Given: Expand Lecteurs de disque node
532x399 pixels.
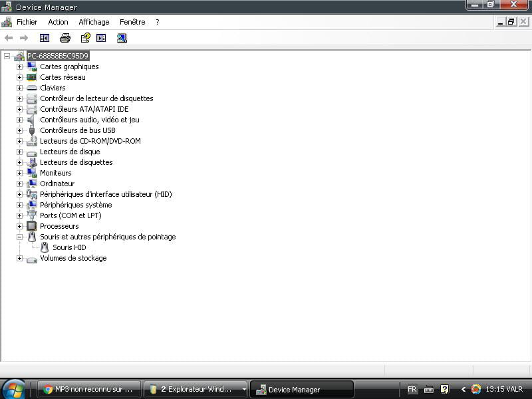Looking at the screenshot, I should click(19, 152).
